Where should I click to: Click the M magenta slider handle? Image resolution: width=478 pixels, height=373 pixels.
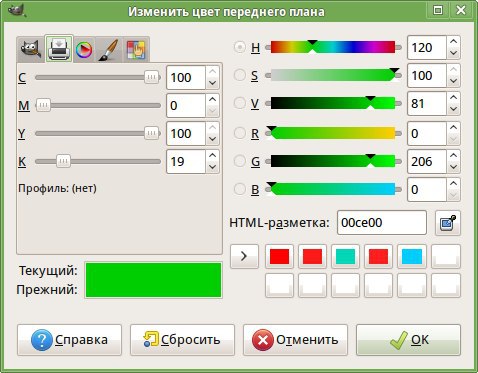[x=43, y=105]
